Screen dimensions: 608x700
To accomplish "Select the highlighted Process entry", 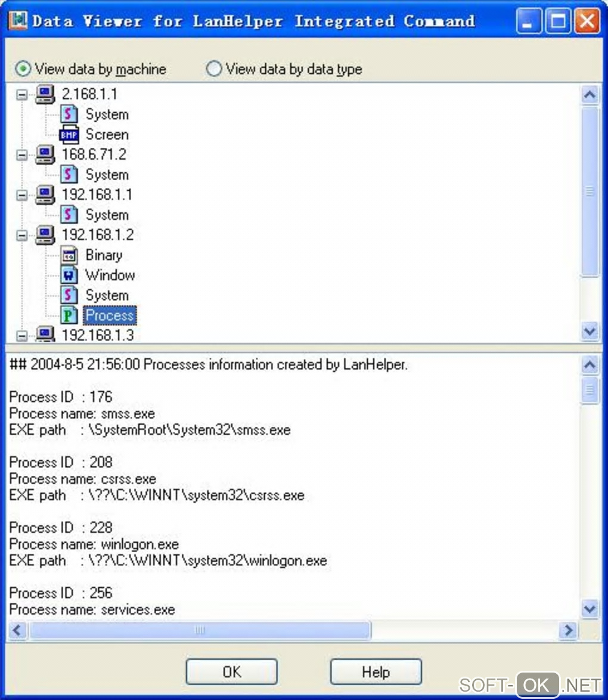I will 110,315.
